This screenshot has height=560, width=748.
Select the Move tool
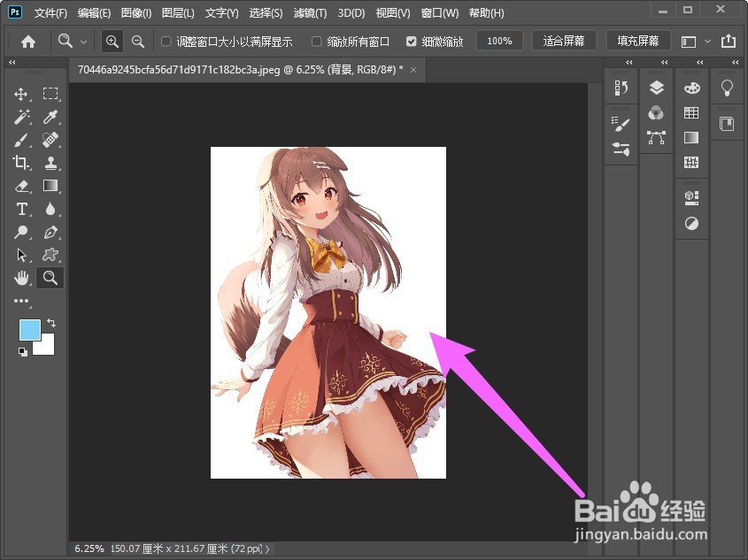point(21,94)
